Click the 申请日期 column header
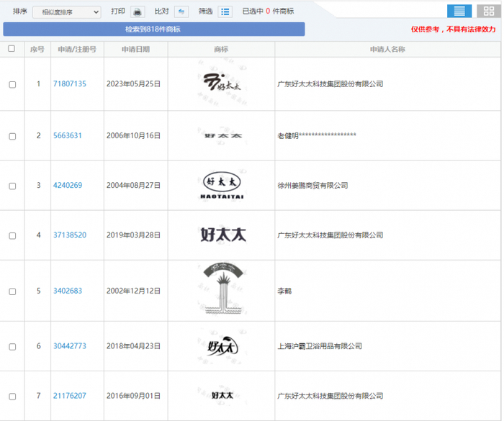The height and width of the screenshot is (421, 504). click(135, 50)
